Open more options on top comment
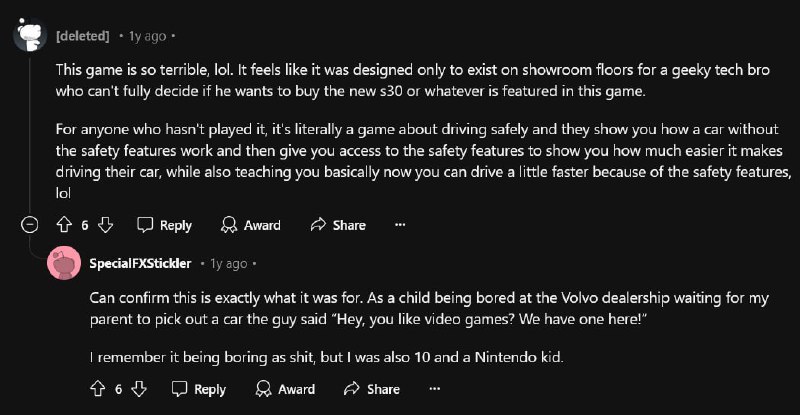The image size is (800, 415). [400, 225]
